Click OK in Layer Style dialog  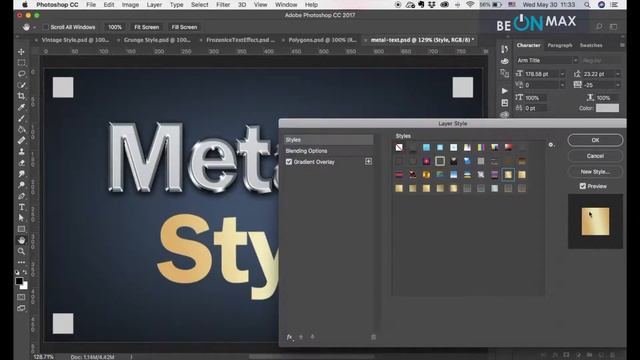(595, 140)
